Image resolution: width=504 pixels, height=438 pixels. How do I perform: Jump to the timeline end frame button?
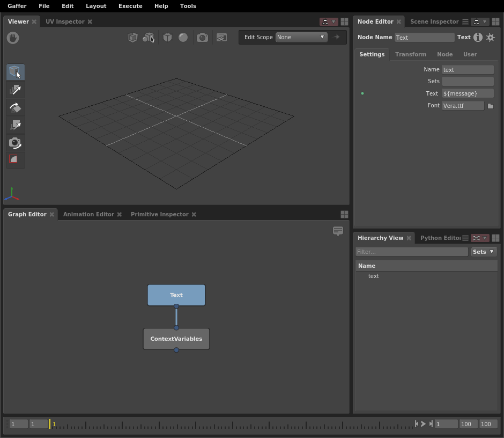coord(431,424)
